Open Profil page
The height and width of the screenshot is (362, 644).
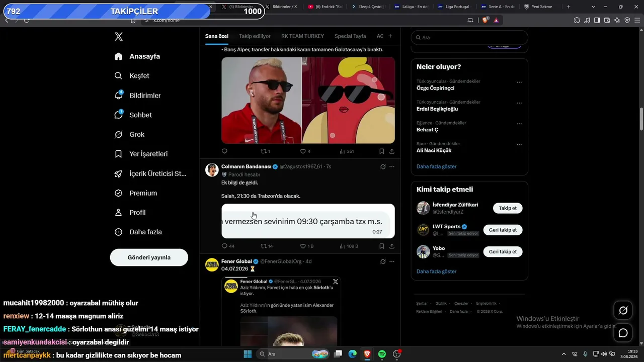(130, 213)
